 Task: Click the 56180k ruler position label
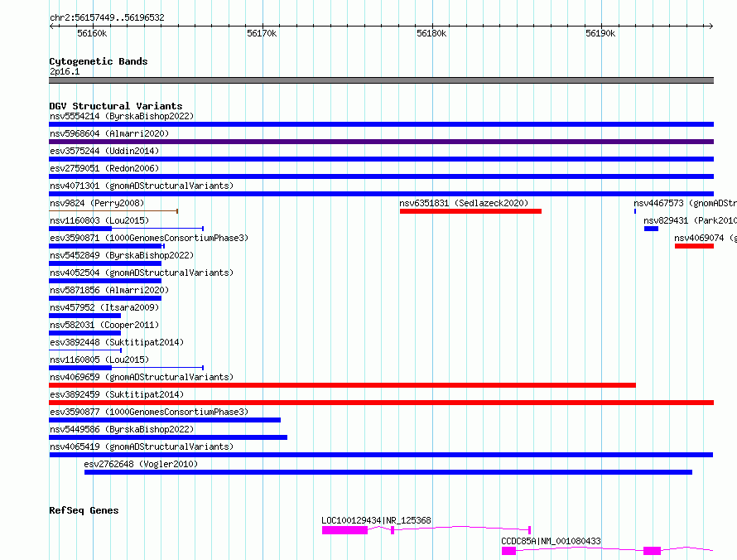pyautogui.click(x=431, y=33)
